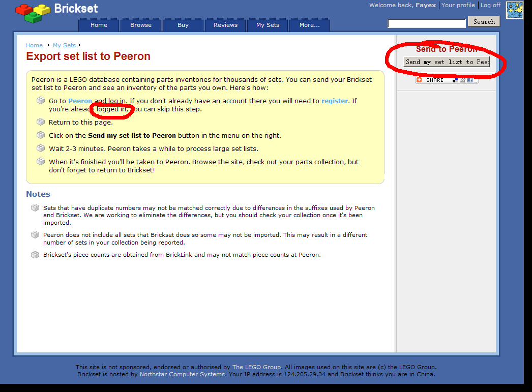The height and width of the screenshot is (392, 532).
Task: Open the Buy navigation tab
Action: (183, 25)
